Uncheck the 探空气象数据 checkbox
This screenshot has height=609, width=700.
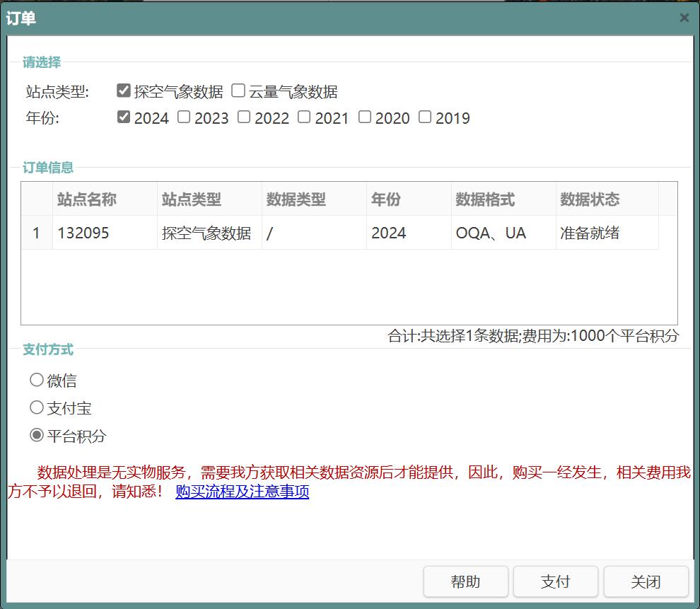pos(124,91)
